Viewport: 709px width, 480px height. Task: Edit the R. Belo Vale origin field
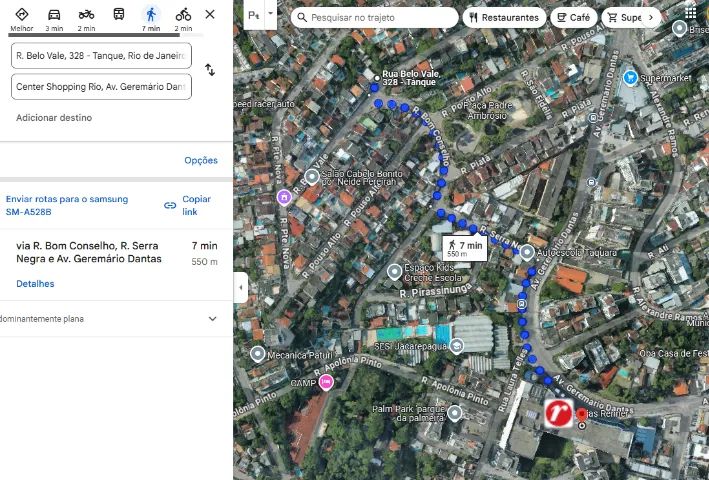click(101, 56)
